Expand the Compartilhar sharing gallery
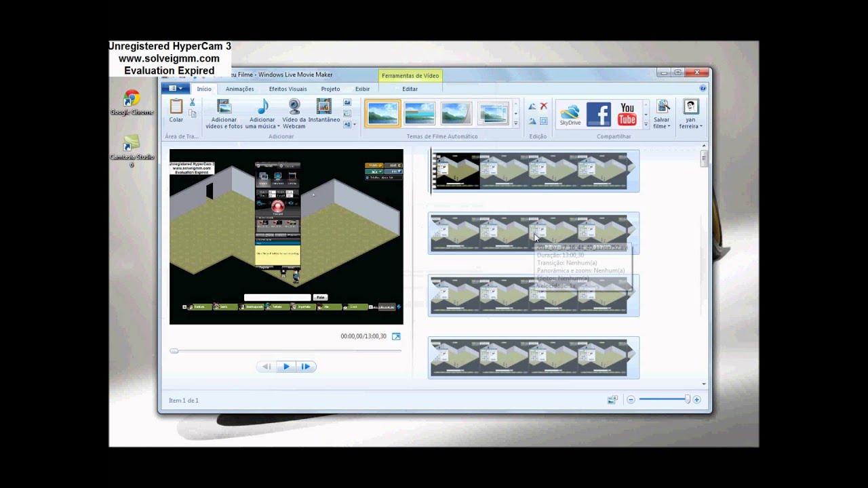This screenshot has height=488, width=868. pos(646,125)
